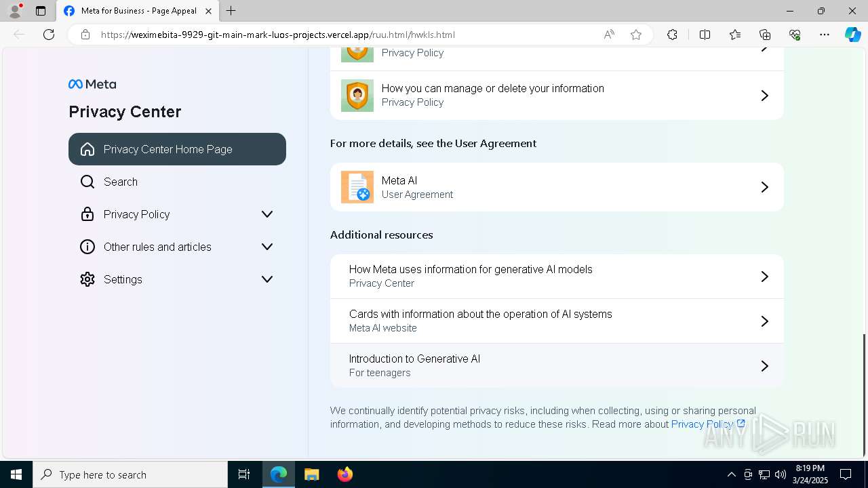The height and width of the screenshot is (488, 868).
Task: Expand the Privacy Policy chevron
Action: [x=267, y=214]
